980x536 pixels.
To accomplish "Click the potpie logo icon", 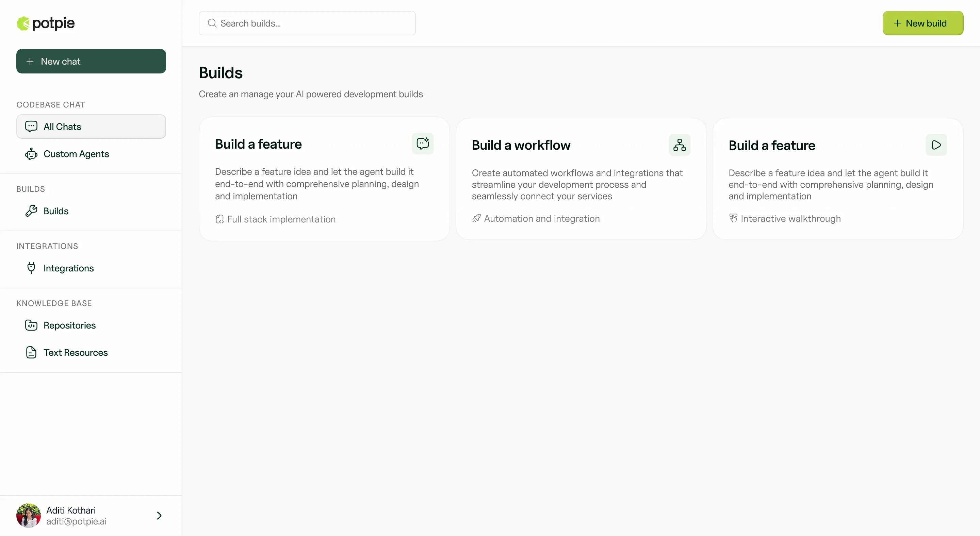I will [x=23, y=23].
